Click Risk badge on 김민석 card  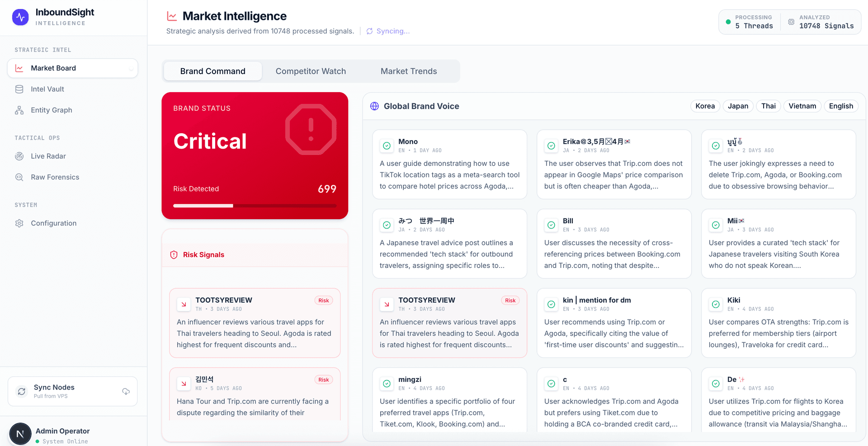[324, 380]
